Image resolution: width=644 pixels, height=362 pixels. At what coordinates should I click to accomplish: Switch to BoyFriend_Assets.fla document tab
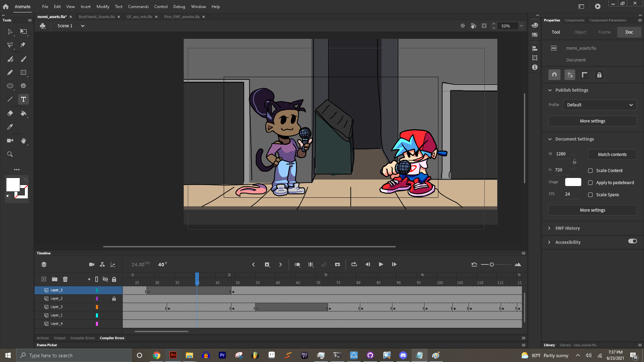(97, 17)
